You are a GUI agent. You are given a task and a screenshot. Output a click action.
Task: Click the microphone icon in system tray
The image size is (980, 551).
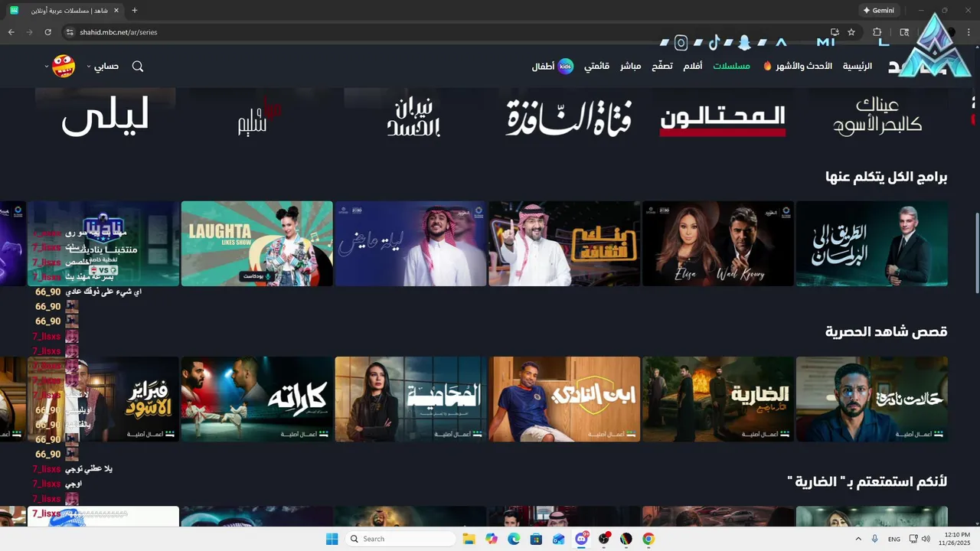point(874,539)
